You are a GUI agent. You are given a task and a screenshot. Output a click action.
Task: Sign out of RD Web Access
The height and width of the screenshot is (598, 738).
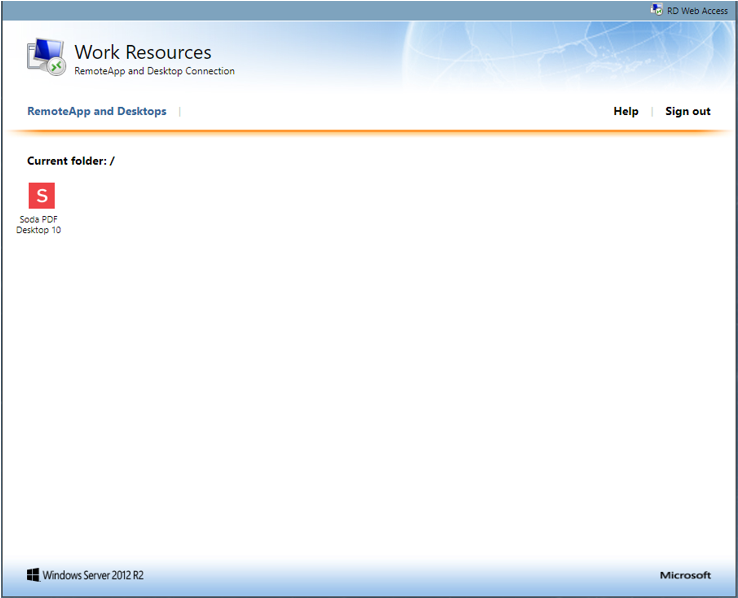(687, 112)
